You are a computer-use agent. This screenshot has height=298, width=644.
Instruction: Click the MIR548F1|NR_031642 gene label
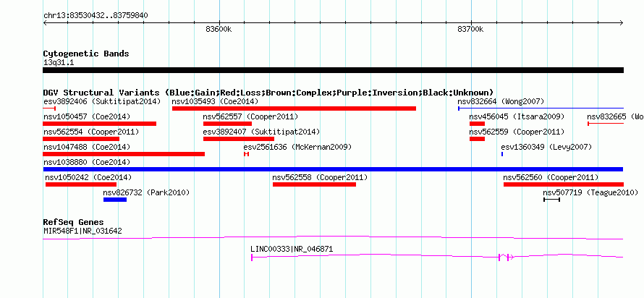pyautogui.click(x=82, y=231)
